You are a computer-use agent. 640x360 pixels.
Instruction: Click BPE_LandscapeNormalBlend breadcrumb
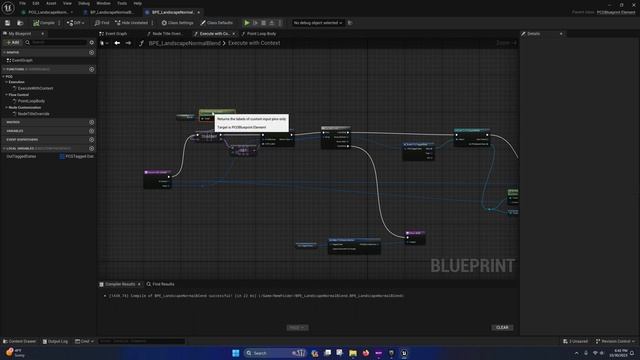tap(184, 43)
